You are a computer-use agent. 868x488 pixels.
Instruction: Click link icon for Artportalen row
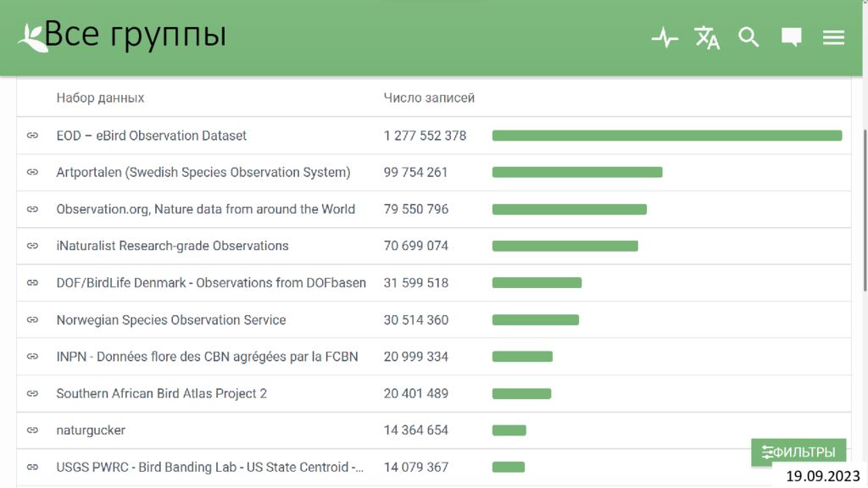click(x=33, y=172)
